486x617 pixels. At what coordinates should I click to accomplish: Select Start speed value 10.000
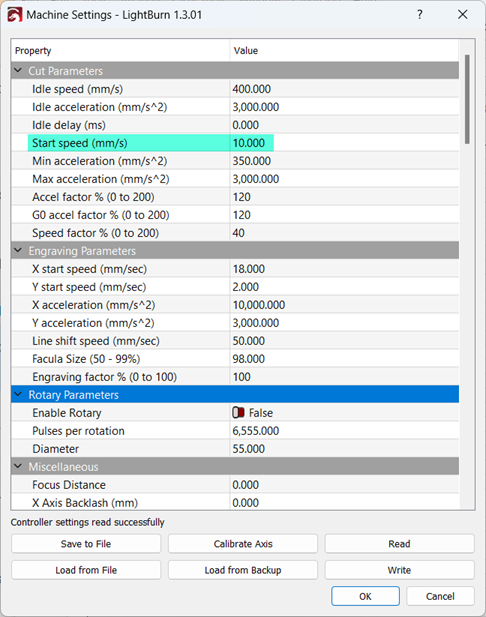[249, 143]
